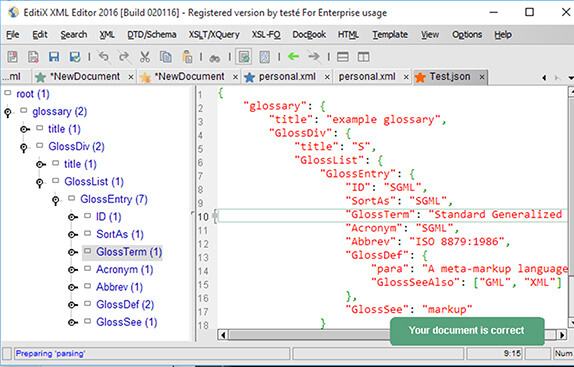Expand the GlossDef tree node
The height and width of the screenshot is (367, 574).
click(72, 305)
